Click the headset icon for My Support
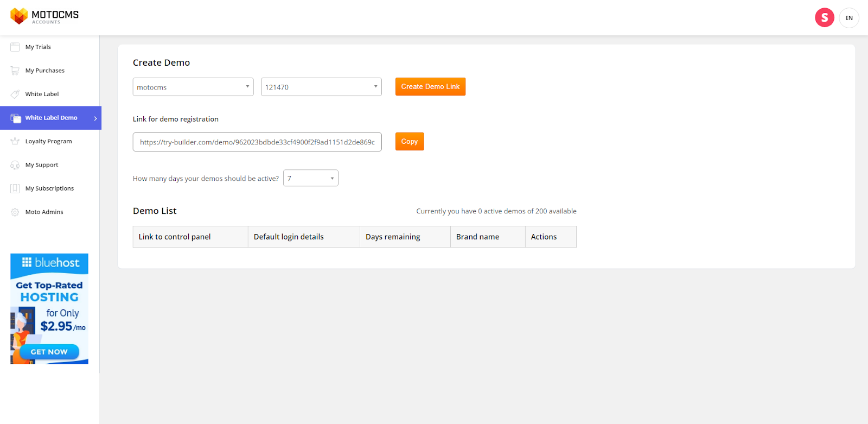 pos(15,165)
